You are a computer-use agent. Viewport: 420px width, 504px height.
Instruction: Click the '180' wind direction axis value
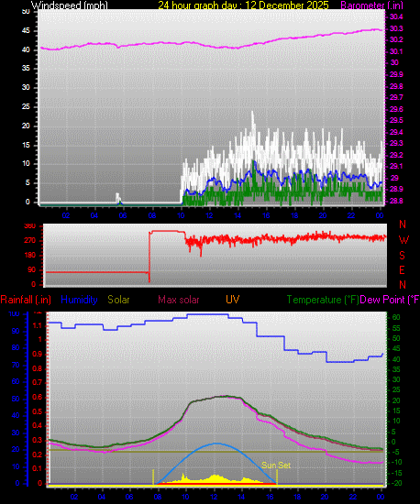pyautogui.click(x=30, y=256)
